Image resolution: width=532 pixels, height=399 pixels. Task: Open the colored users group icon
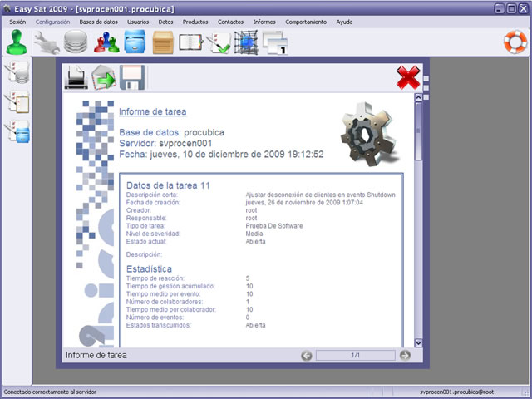click(x=106, y=42)
